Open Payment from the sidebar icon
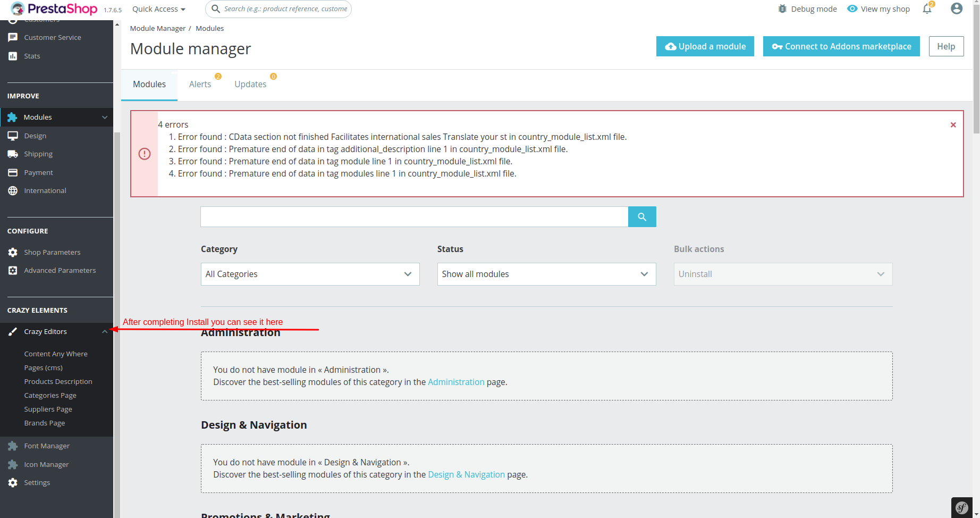The height and width of the screenshot is (518, 980). (x=13, y=172)
